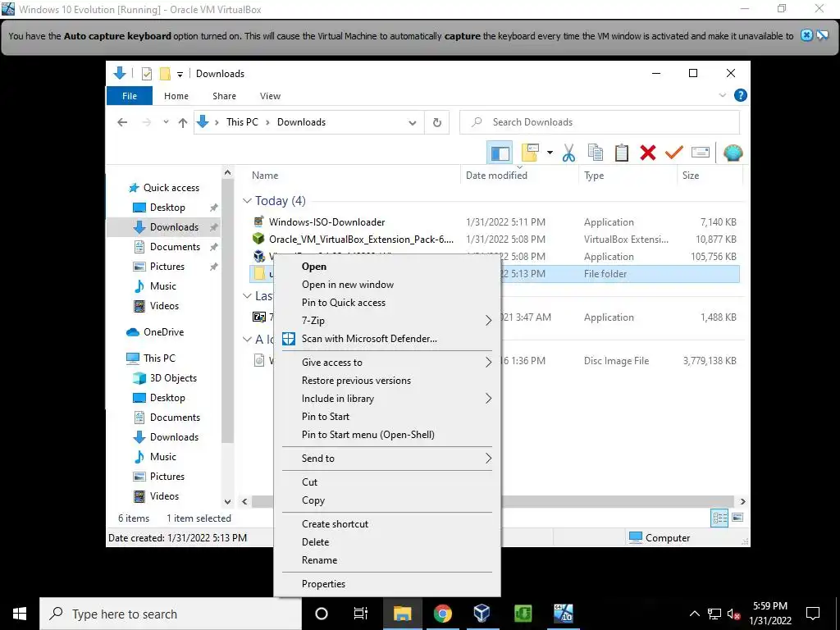Viewport: 840px width, 630px height.
Task: Switch to the Home ribbon tab
Action: coord(176,96)
